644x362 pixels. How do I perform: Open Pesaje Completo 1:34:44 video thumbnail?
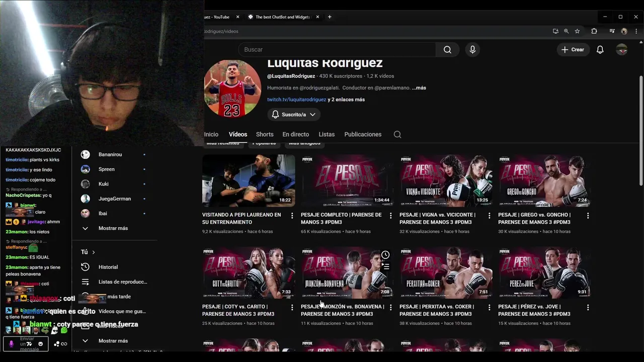[x=347, y=180]
